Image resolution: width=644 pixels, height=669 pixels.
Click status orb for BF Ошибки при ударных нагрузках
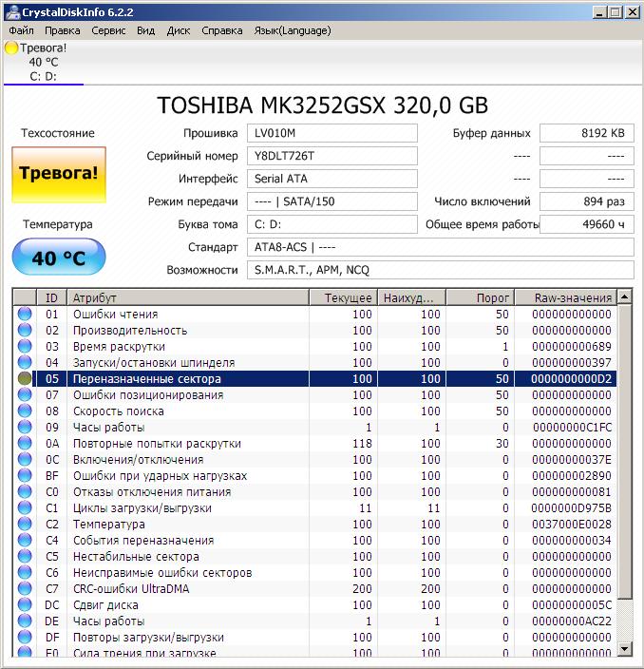25,475
